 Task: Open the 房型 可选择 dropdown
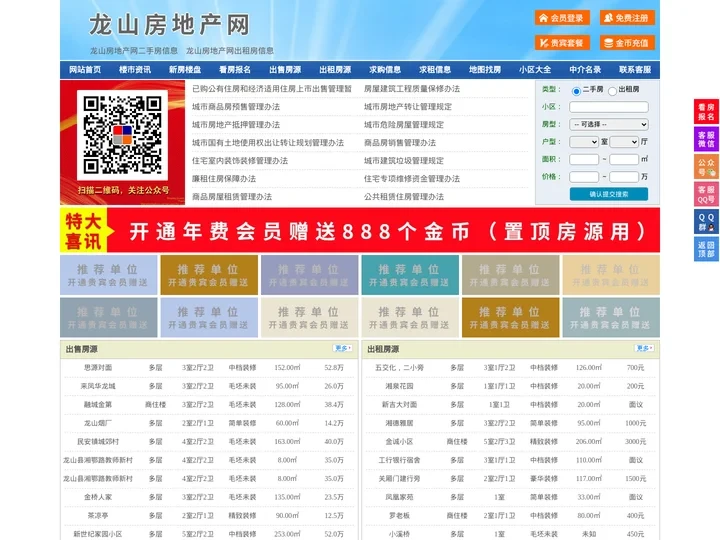tap(609, 124)
